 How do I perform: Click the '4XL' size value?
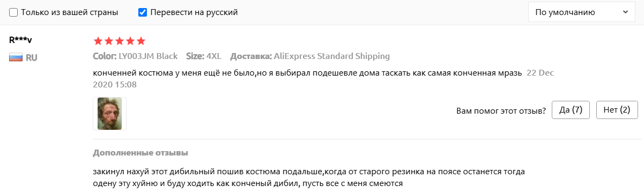tap(213, 56)
